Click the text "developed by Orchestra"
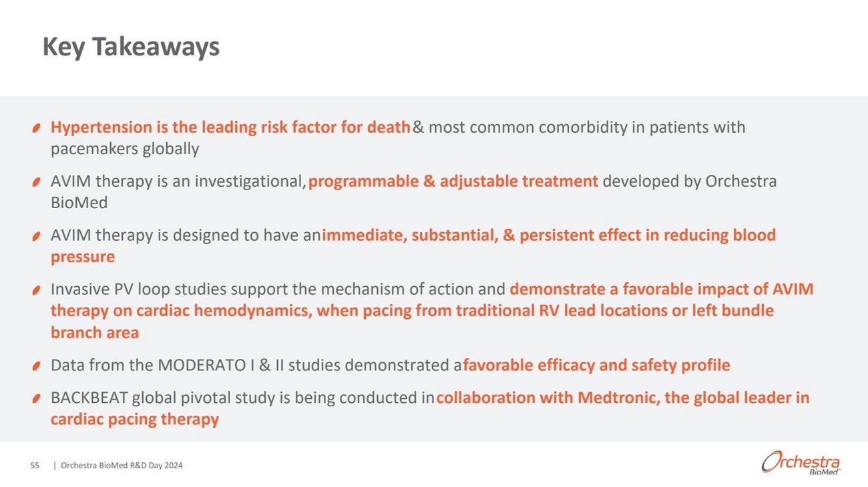Image resolution: width=868 pixels, height=487 pixels. [689, 181]
